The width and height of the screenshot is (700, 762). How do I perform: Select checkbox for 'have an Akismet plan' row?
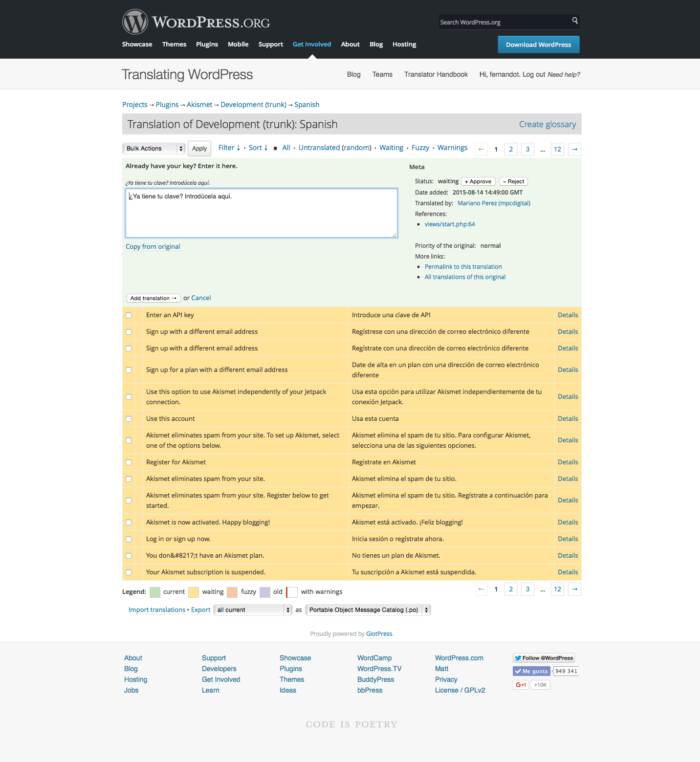(x=129, y=556)
